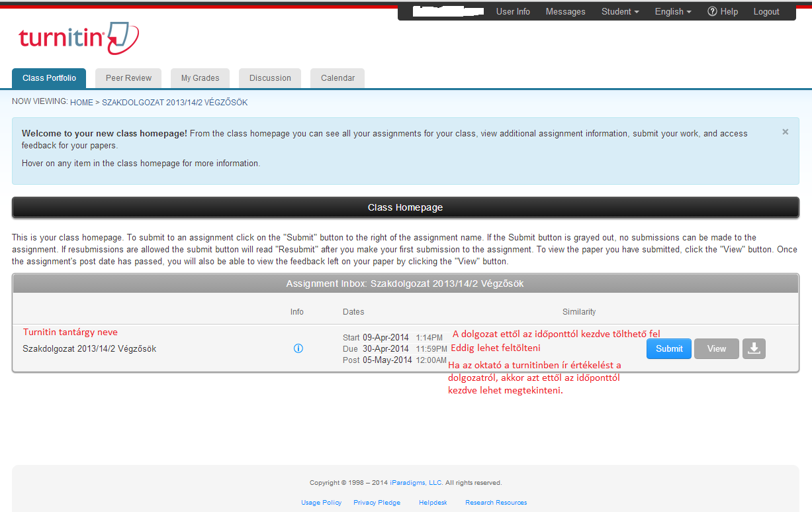Click the Class Homepage header bar

tap(406, 207)
